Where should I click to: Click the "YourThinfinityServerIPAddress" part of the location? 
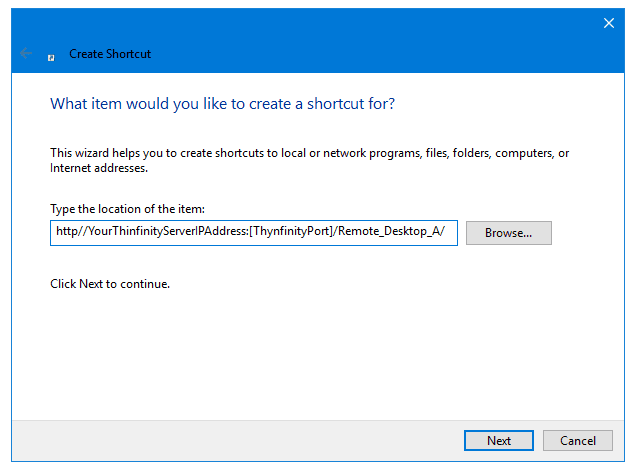tap(160, 233)
